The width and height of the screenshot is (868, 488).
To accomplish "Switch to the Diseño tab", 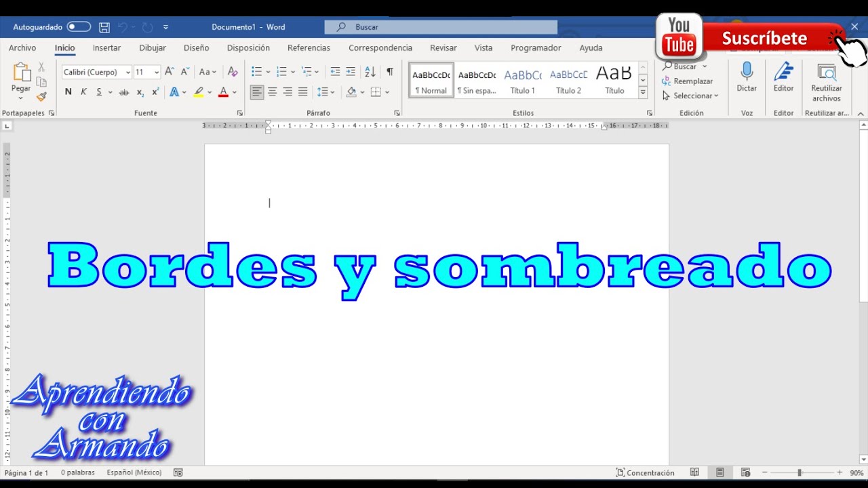I will pyautogui.click(x=197, y=48).
